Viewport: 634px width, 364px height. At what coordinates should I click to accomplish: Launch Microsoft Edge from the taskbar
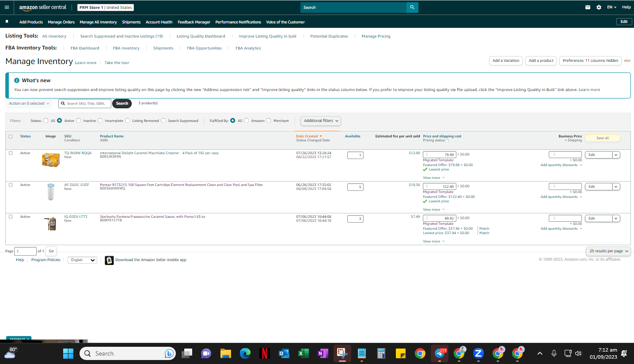pyautogui.click(x=245, y=353)
